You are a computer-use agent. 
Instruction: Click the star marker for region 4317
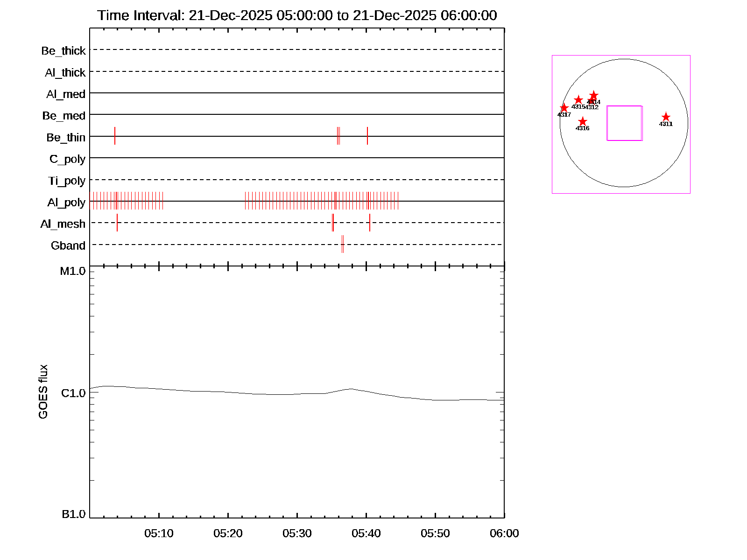point(564,108)
